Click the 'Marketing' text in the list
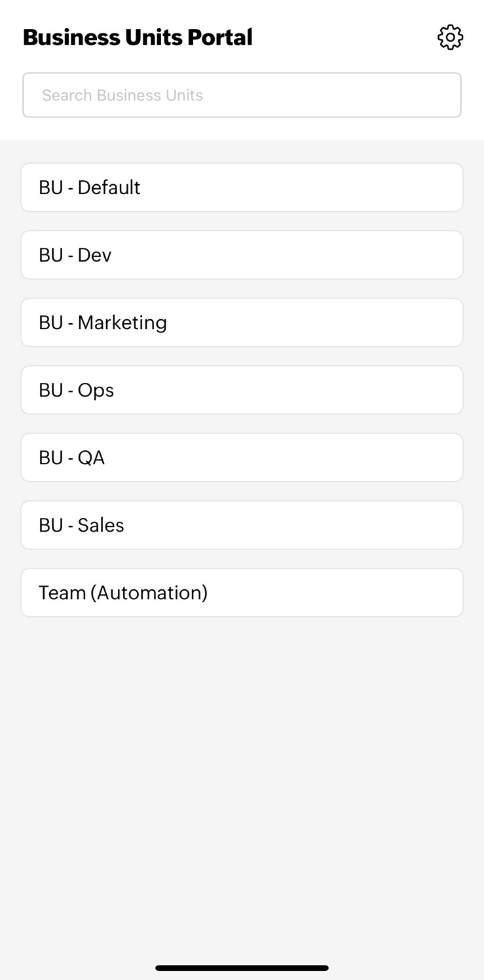484x980 pixels. coord(122,323)
